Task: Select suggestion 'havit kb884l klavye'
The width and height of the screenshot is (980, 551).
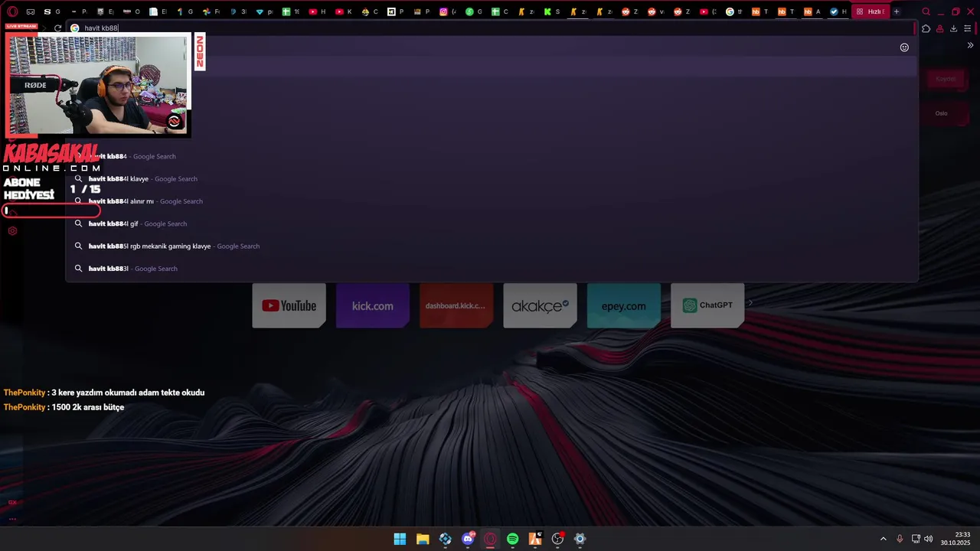Action: click(x=492, y=178)
